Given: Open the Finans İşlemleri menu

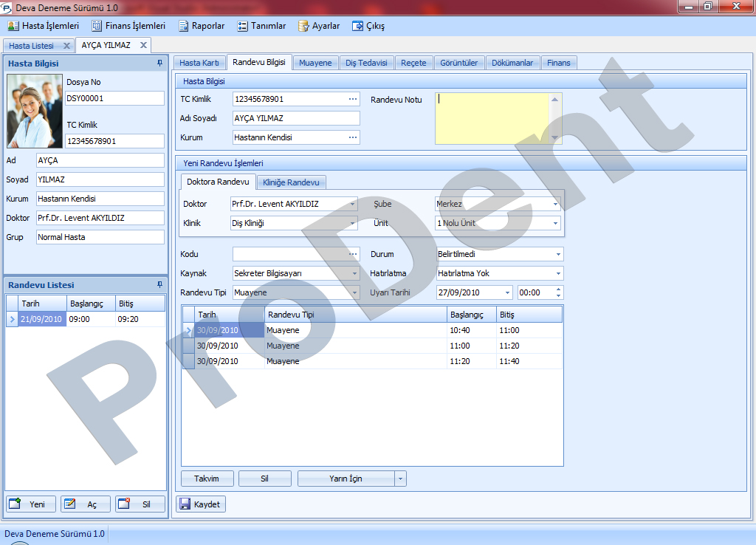Looking at the screenshot, I should (128, 26).
